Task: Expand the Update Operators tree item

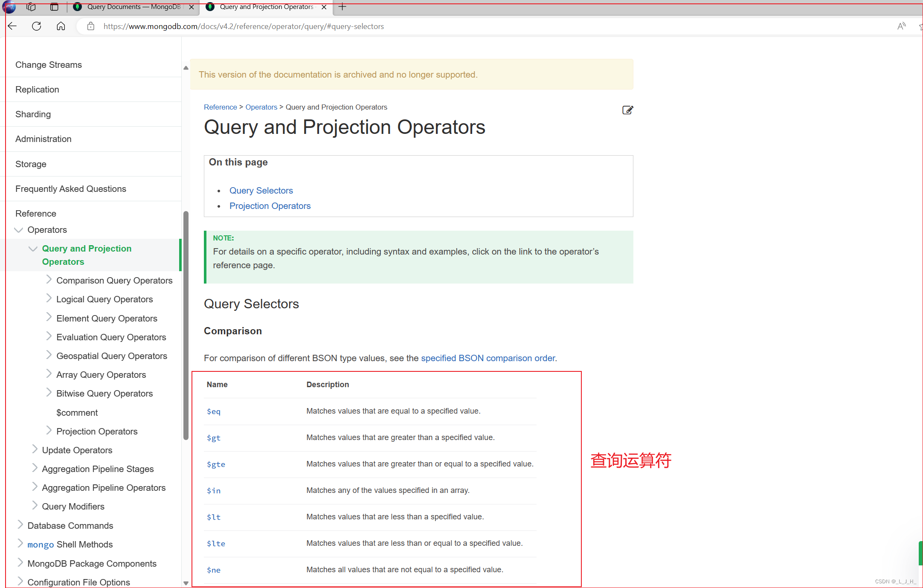Action: pos(35,449)
